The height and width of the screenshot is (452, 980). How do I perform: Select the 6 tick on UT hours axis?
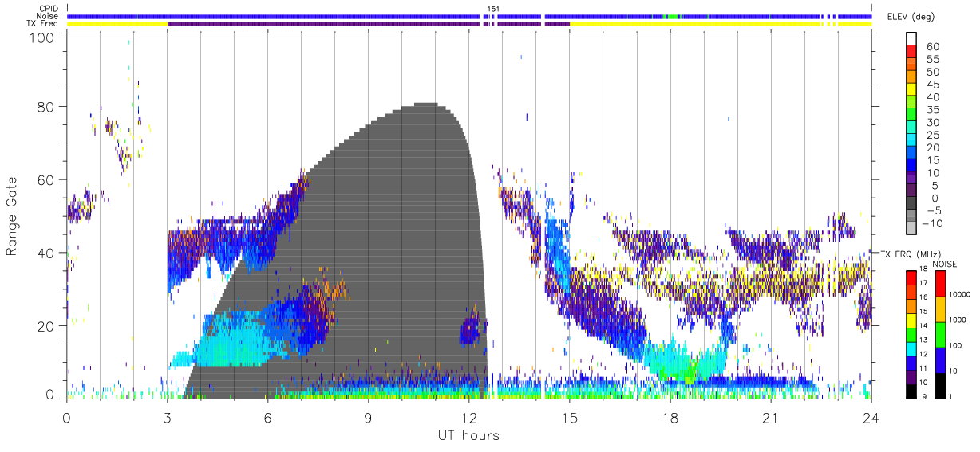coord(268,417)
